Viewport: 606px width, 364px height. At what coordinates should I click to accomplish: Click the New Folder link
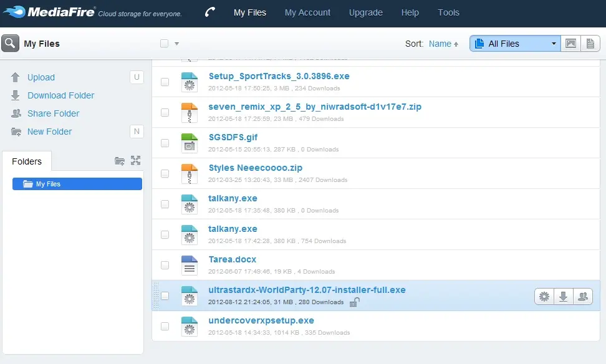point(49,132)
